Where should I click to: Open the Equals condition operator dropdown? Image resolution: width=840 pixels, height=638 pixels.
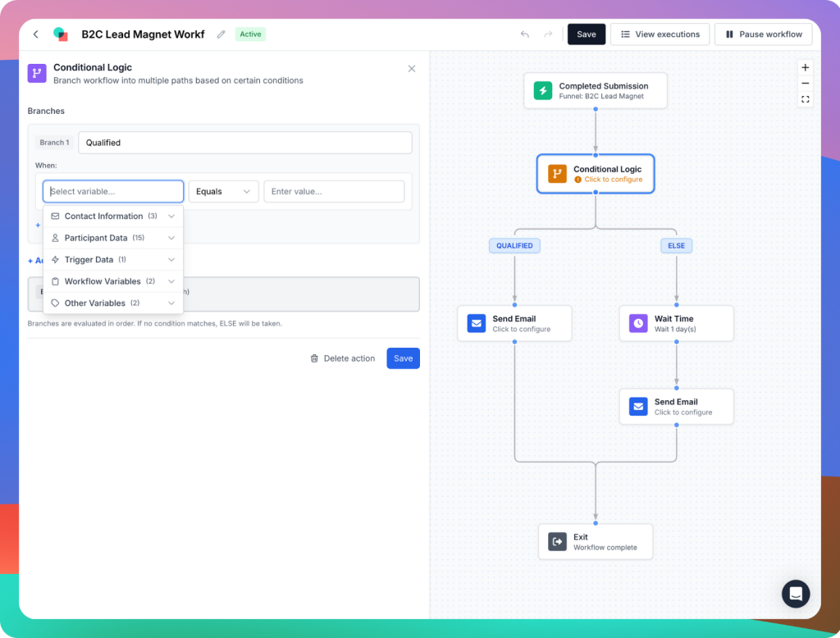(x=223, y=191)
